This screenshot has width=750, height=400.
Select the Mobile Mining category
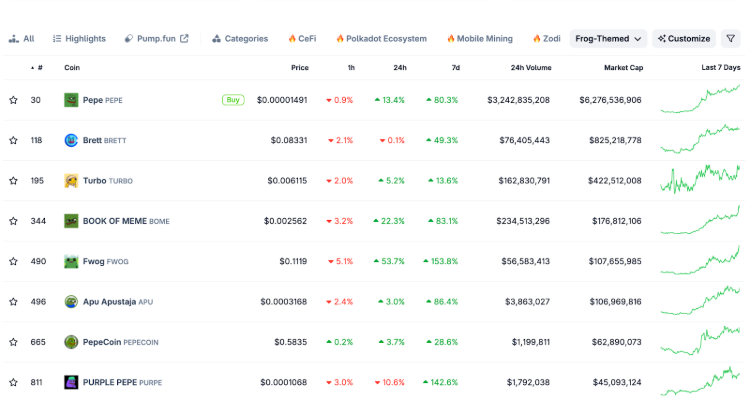point(480,39)
